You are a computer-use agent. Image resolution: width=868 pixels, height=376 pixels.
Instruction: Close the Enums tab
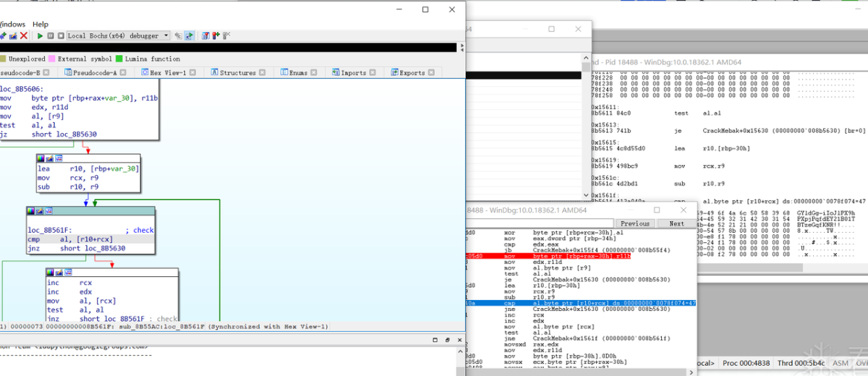315,72
